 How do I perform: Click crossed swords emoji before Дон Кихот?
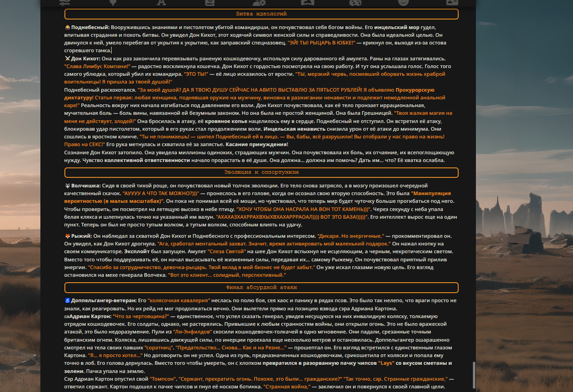tap(68, 59)
